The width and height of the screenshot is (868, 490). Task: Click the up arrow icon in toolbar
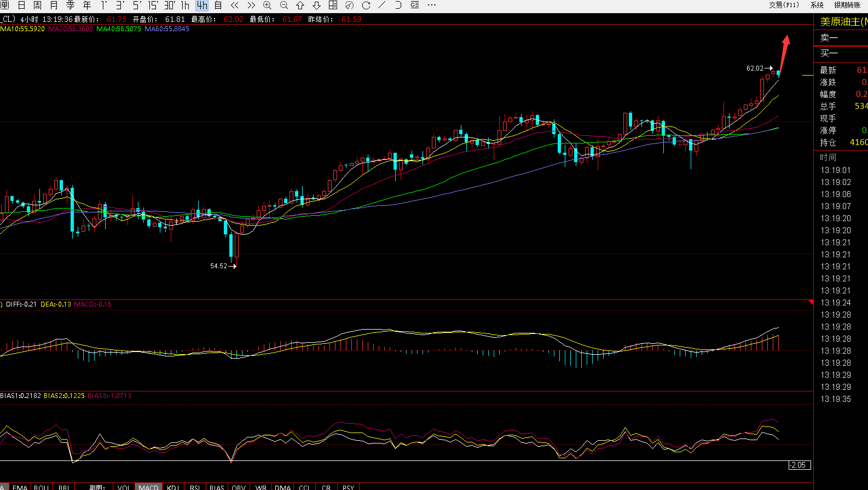point(300,5)
